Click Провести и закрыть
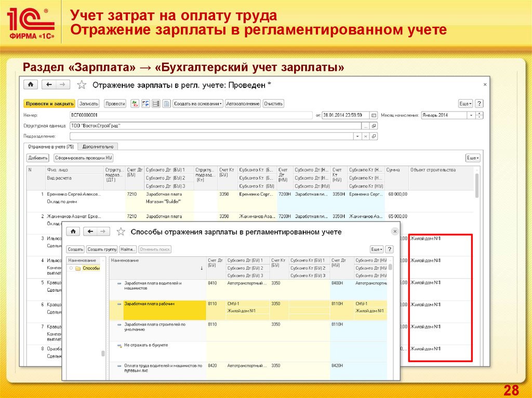This screenshot has width=532, height=398. pos(50,104)
